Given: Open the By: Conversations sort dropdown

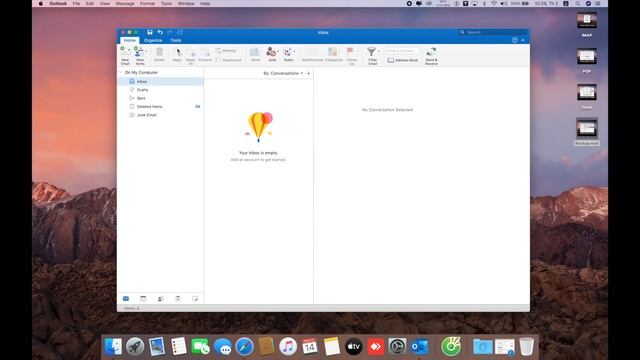Looking at the screenshot, I should (283, 73).
